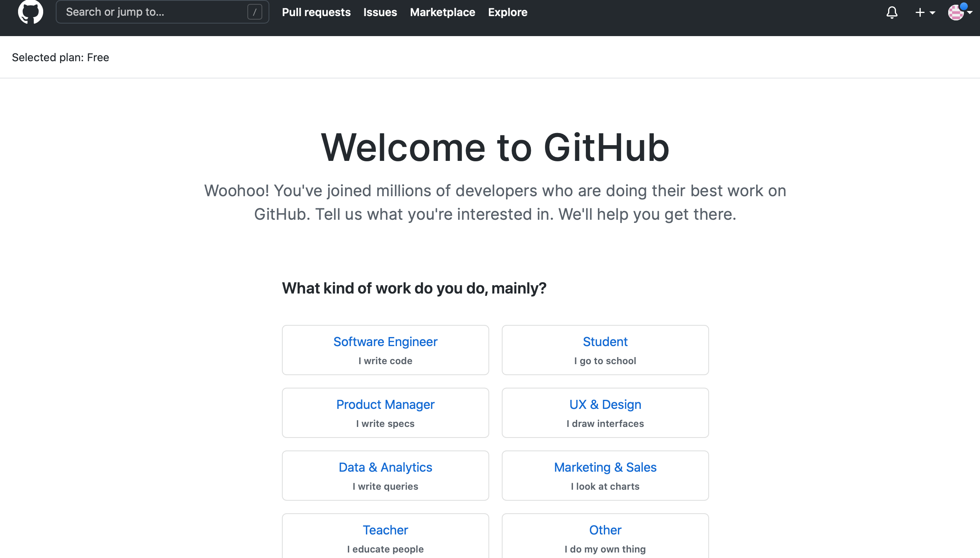Select Product Manager
Image resolution: width=980 pixels, height=558 pixels.
coord(385,412)
